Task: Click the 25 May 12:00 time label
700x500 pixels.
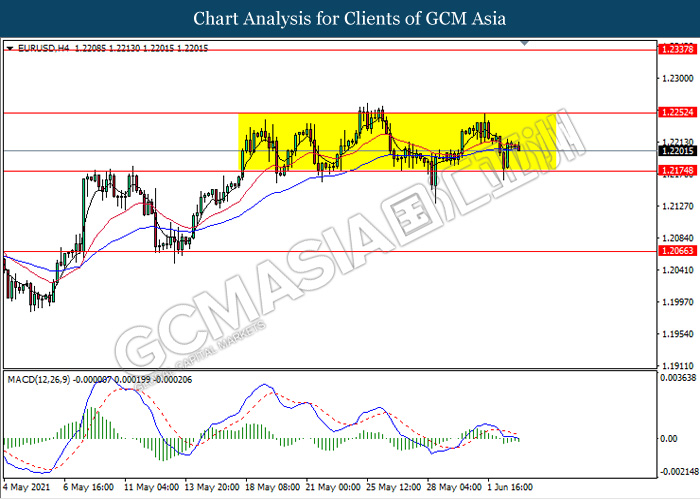Action: click(394, 487)
